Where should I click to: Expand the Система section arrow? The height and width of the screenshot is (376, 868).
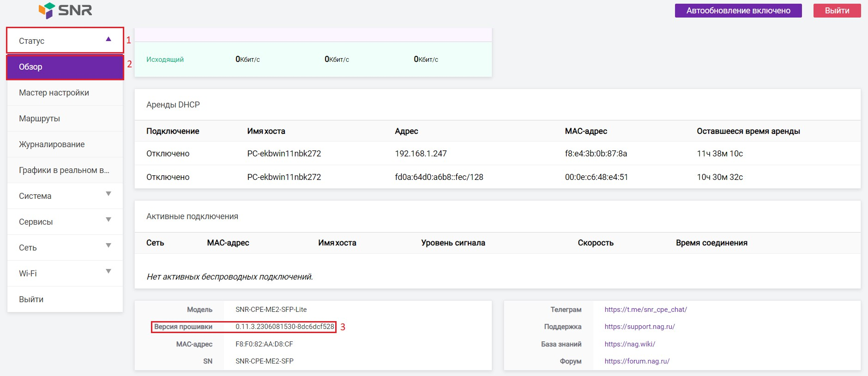108,194
